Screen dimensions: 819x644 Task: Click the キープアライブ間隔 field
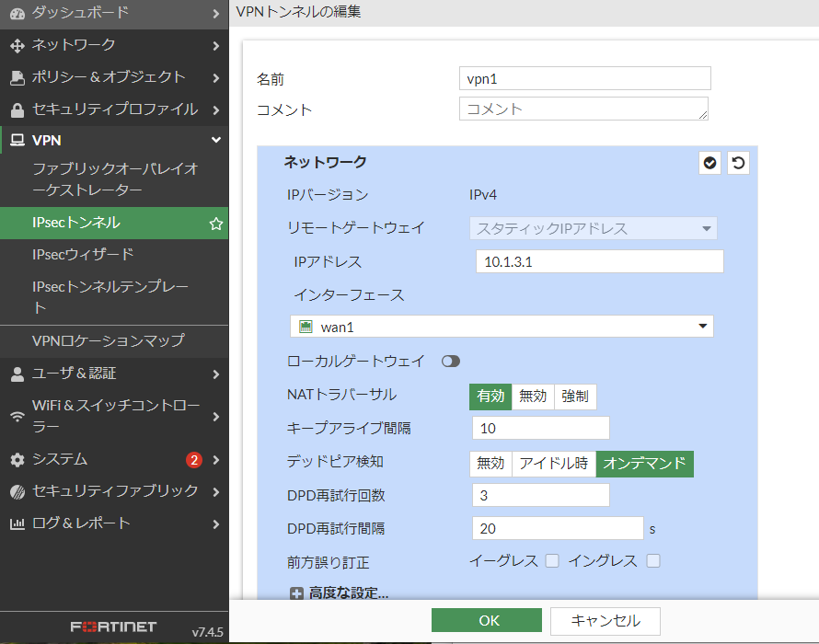coord(540,429)
